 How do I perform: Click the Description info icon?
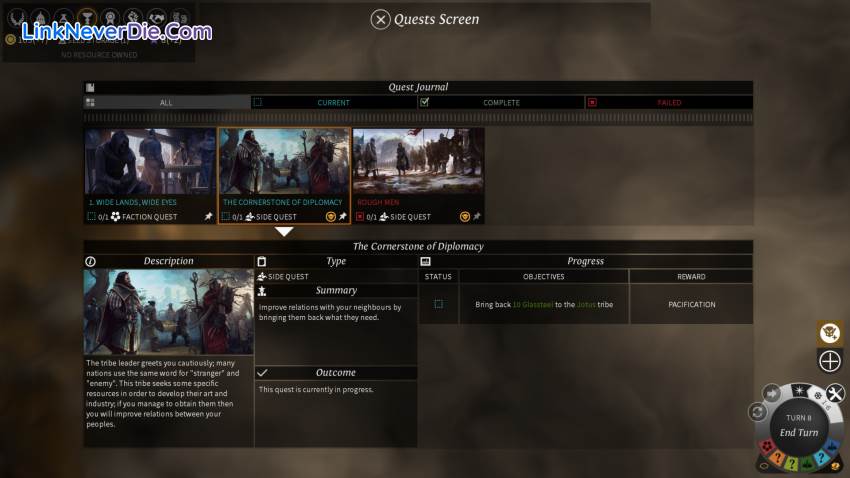pos(91,261)
